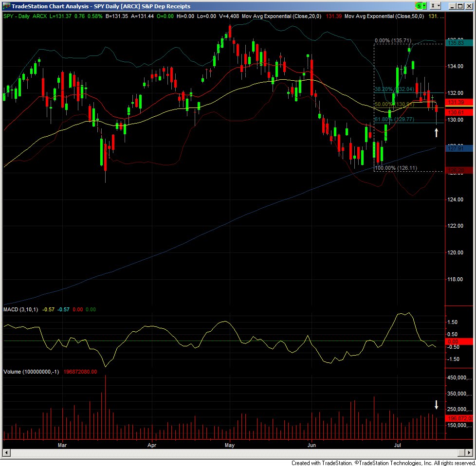Click the 'Mov Avg Exponential (Close,50,0)' label

coord(384,17)
